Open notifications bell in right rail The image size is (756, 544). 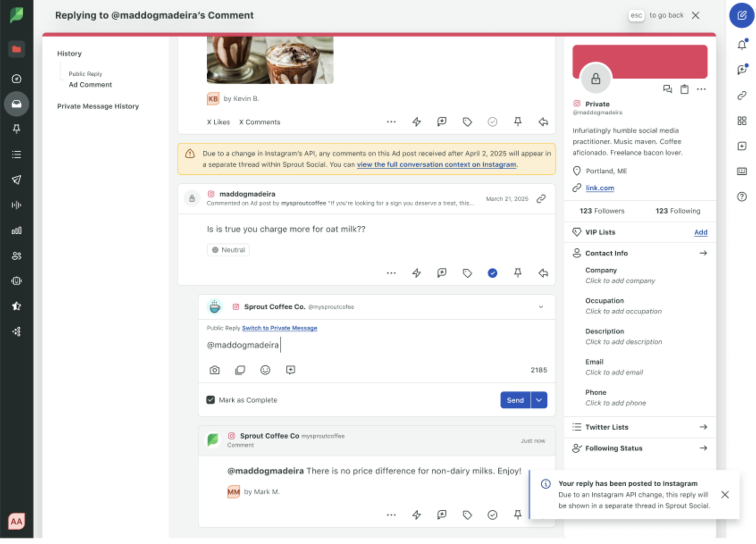pyautogui.click(x=742, y=45)
